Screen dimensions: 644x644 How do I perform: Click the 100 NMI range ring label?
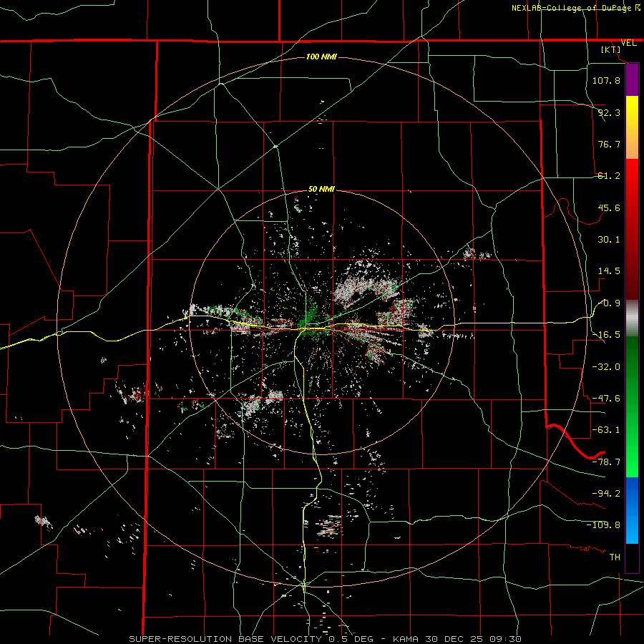coord(321,57)
